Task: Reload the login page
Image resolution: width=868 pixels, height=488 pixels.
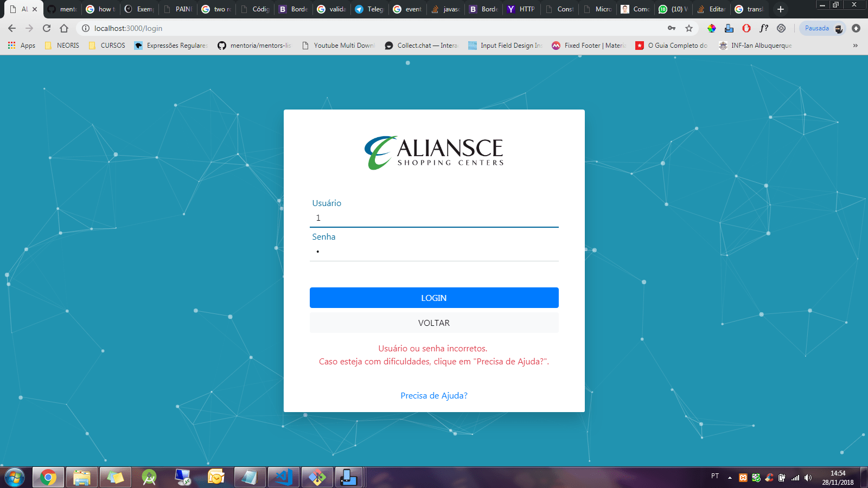Action: (47, 28)
